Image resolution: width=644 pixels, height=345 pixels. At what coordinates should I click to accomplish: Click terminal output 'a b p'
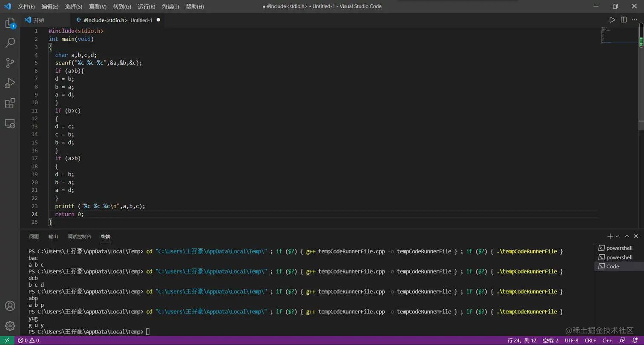tap(36, 305)
